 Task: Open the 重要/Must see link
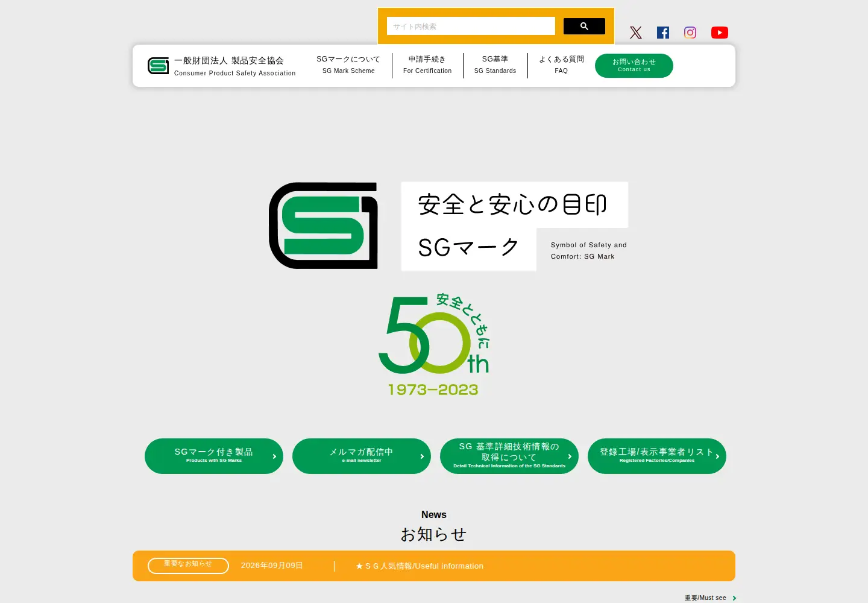point(710,598)
